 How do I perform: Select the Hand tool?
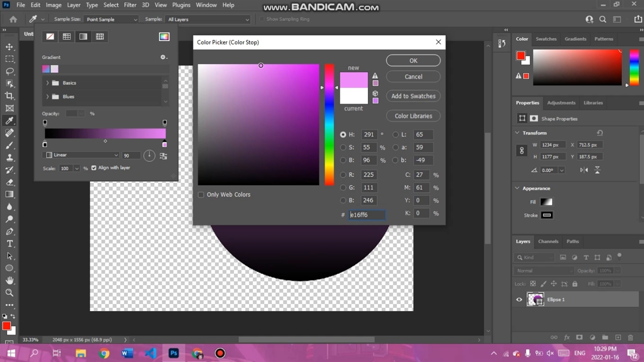tap(10, 281)
